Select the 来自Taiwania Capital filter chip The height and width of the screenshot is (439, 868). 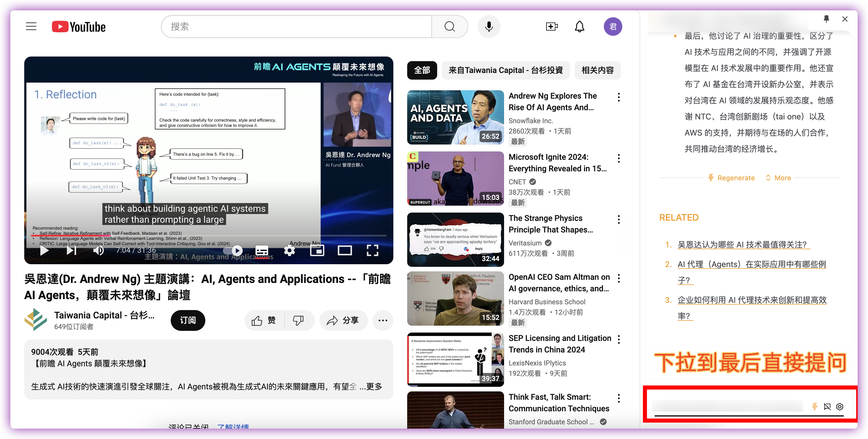pos(506,70)
